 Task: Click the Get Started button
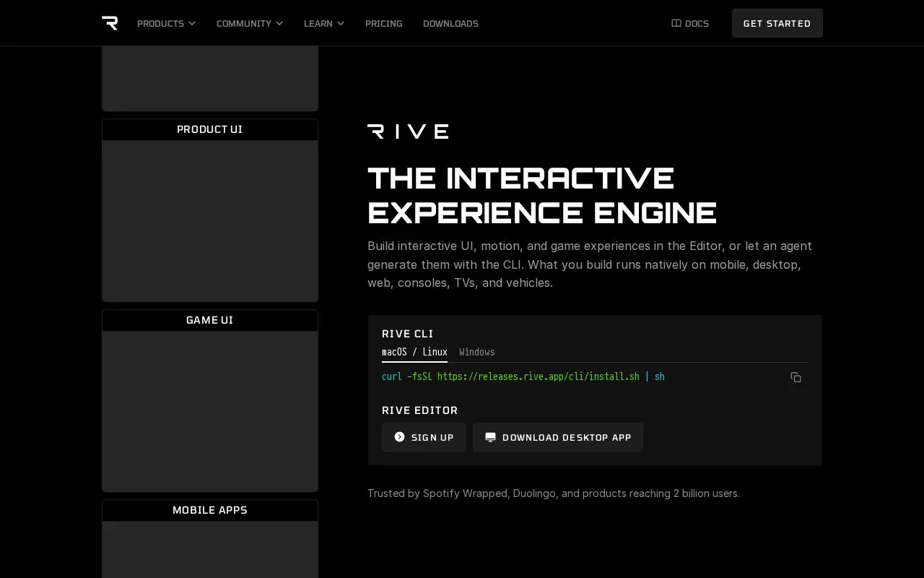coord(777,23)
